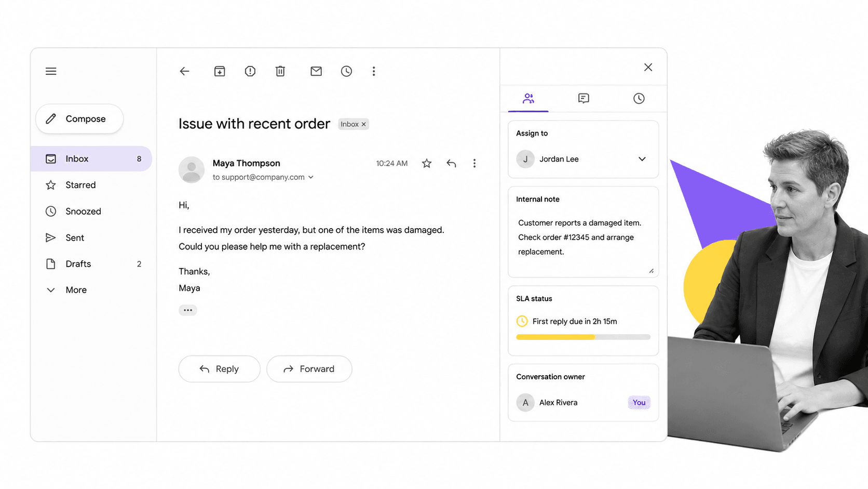Click the Reply button
This screenshot has width=868, height=489.
tap(219, 369)
